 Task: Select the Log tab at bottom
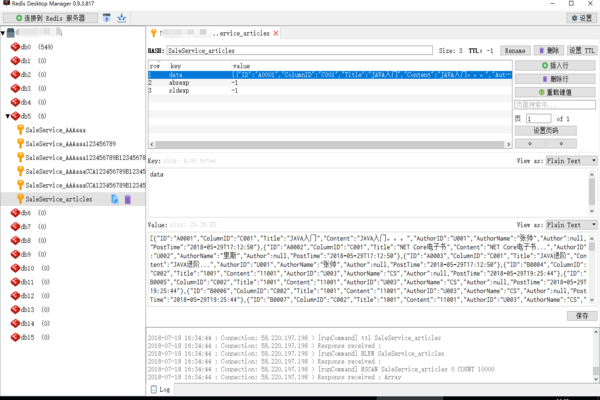[160, 389]
